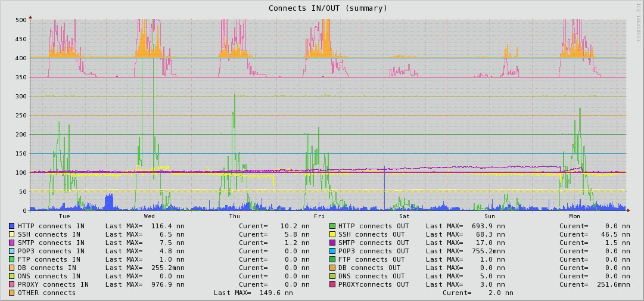The width and height of the screenshot is (644, 301).
Task: Click the orange OTHER connects swatch
Action: [11, 293]
